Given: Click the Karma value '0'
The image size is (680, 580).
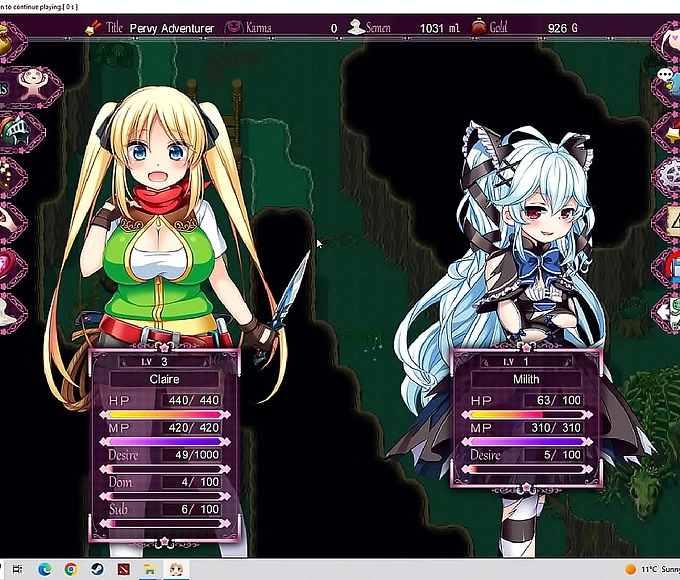Looking at the screenshot, I should pyautogui.click(x=333, y=29).
